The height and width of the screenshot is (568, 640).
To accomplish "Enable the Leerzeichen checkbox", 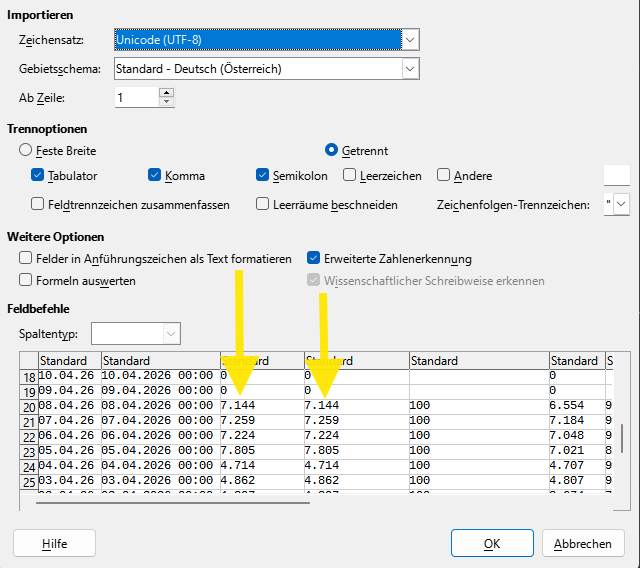I will (350, 176).
